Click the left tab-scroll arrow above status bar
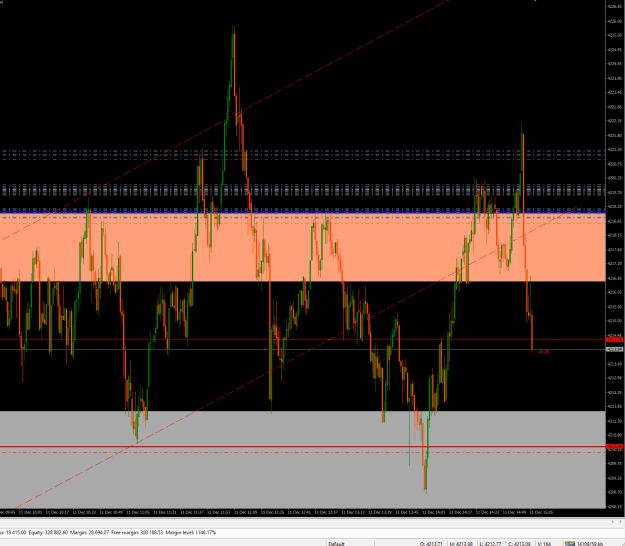 coord(613,521)
